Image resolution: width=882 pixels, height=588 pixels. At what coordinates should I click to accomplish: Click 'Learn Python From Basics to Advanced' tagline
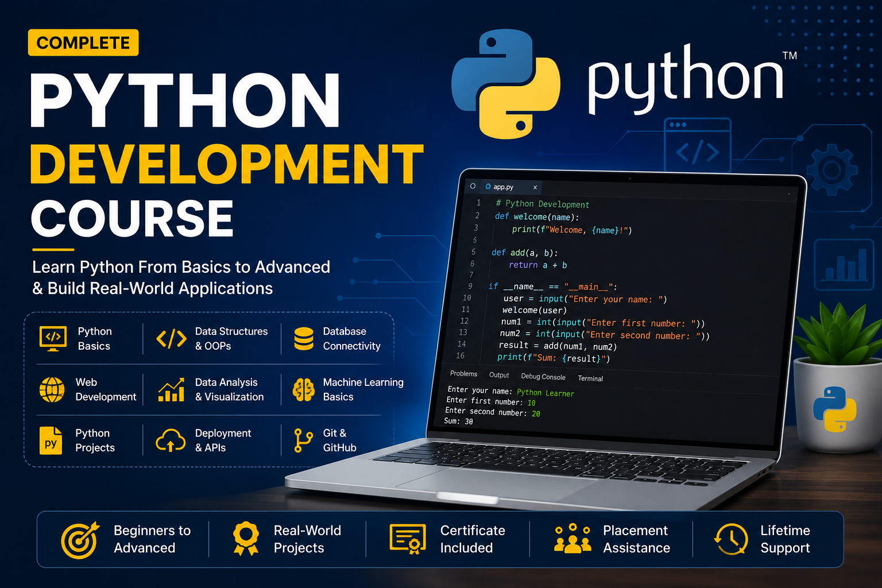(181, 267)
